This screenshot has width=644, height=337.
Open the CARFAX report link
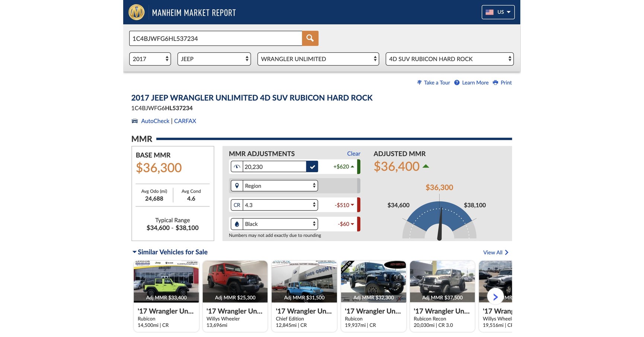(185, 121)
